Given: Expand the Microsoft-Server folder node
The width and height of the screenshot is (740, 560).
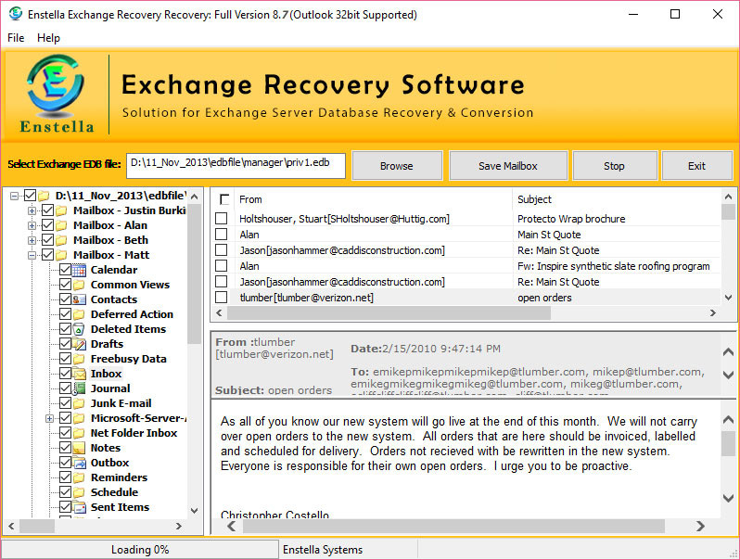Looking at the screenshot, I should pyautogui.click(x=48, y=418).
